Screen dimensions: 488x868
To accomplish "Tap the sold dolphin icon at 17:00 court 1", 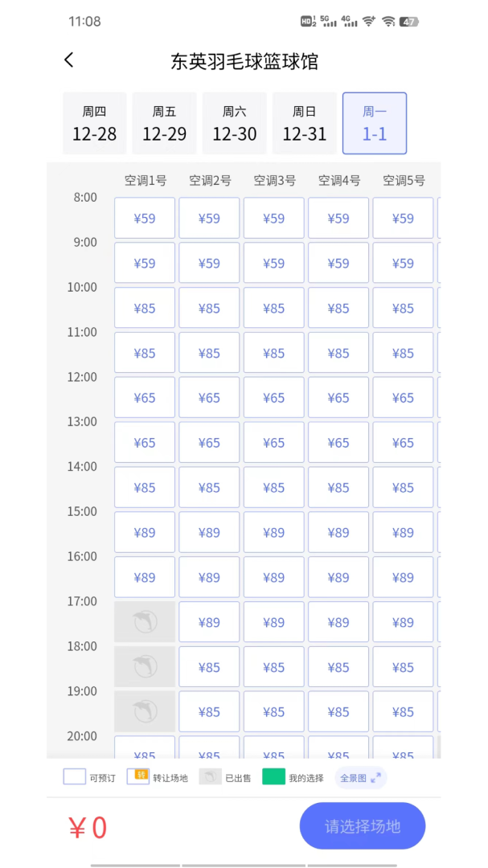I will tap(144, 621).
